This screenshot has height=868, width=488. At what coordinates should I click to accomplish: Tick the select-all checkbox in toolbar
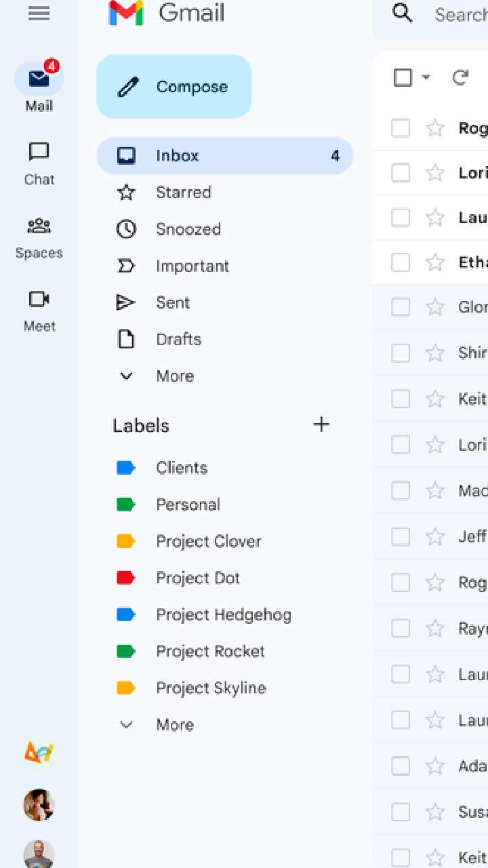[x=403, y=77]
